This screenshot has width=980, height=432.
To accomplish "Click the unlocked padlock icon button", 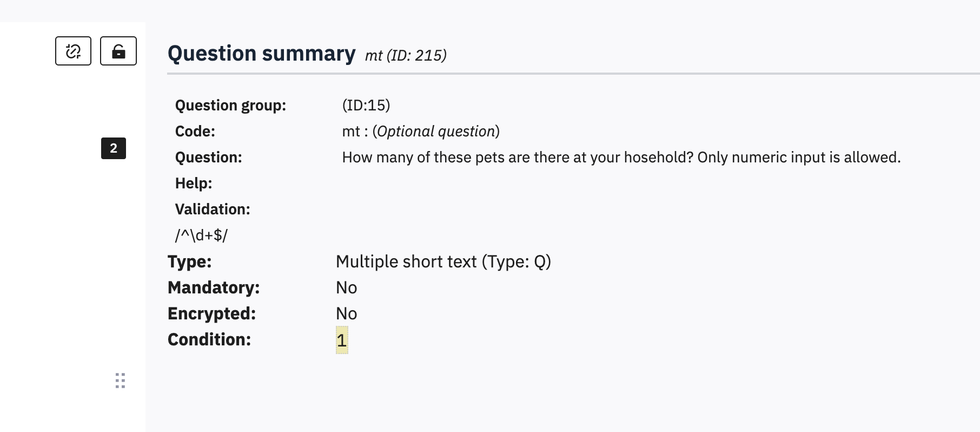I will coord(118,51).
